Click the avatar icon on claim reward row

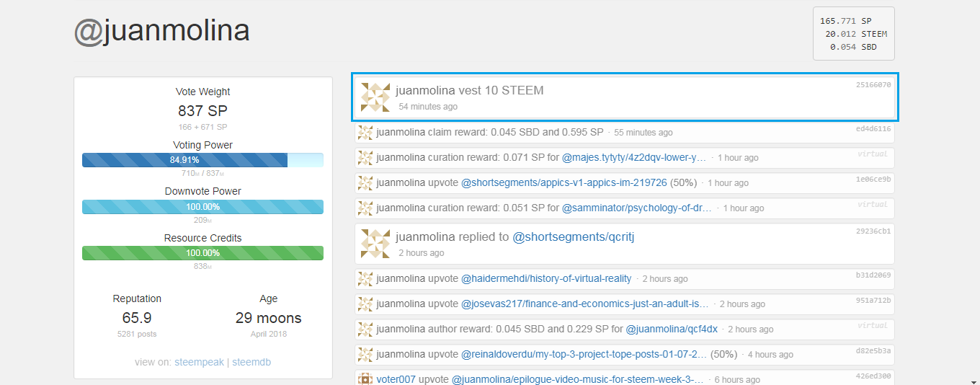(x=365, y=132)
